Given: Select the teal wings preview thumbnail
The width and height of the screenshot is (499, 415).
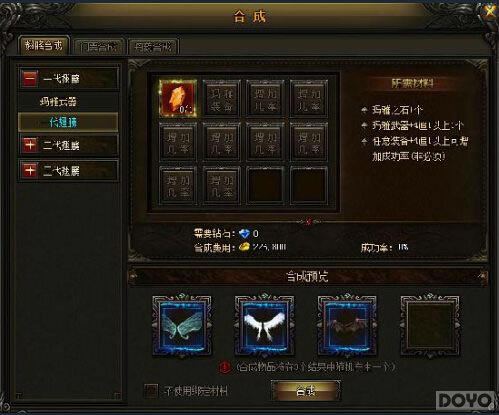Looking at the screenshot, I should point(182,325).
